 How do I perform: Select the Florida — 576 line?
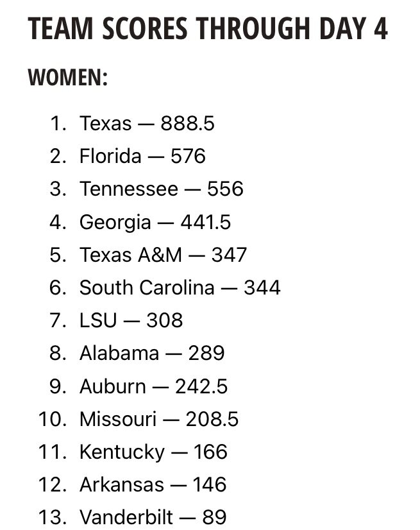tap(142, 156)
